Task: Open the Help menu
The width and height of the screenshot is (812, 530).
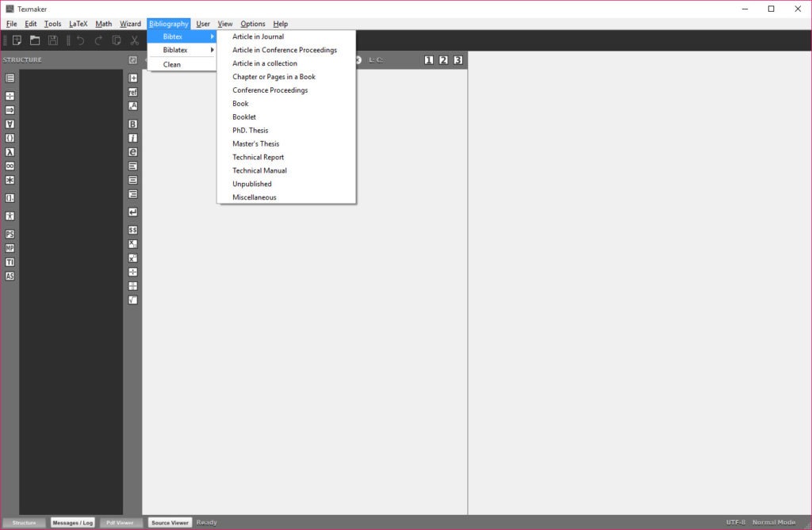Action: (x=280, y=24)
